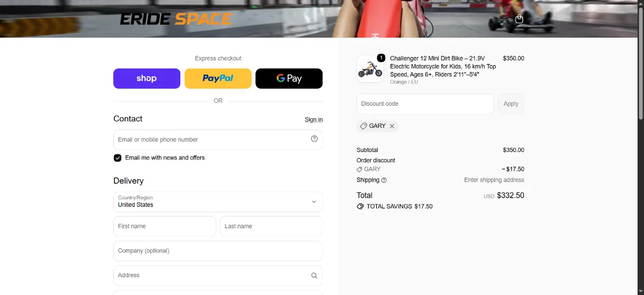Click the TOTAL SAVINGS $17.50 label

click(x=399, y=206)
